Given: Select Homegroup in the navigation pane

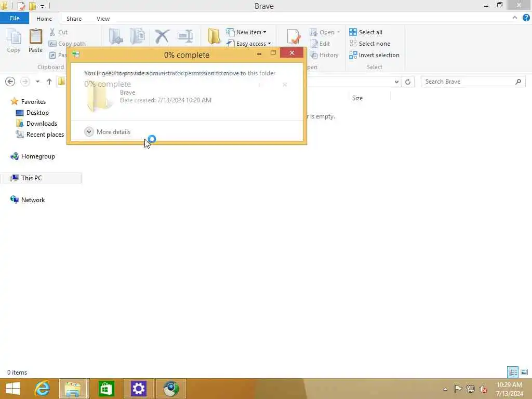Looking at the screenshot, I should click(x=33, y=156).
